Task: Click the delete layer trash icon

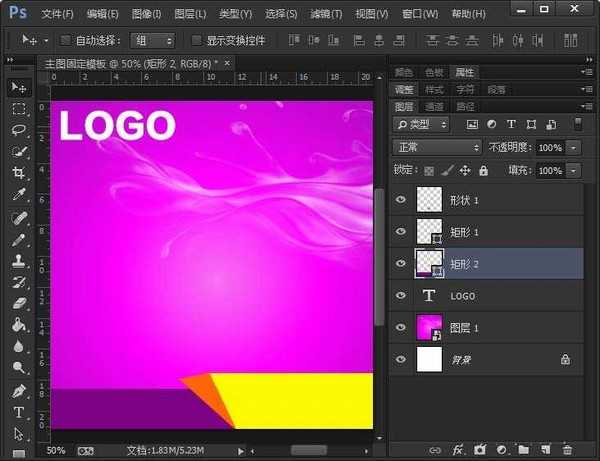Action: tap(568, 450)
